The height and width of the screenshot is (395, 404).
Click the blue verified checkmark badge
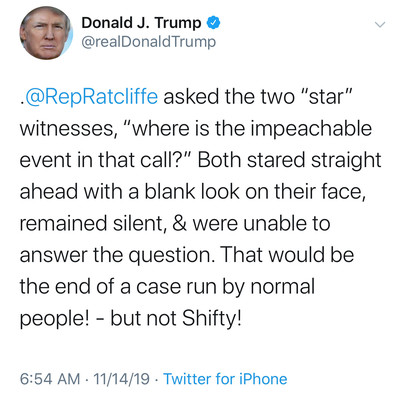(x=214, y=23)
